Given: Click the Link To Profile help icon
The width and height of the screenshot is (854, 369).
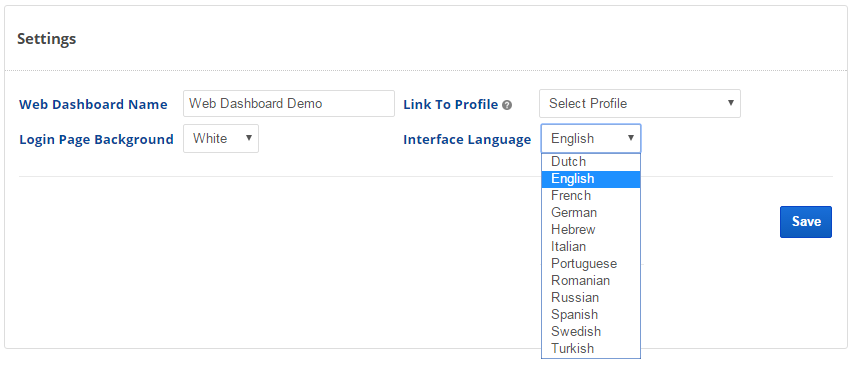Looking at the screenshot, I should tap(507, 105).
